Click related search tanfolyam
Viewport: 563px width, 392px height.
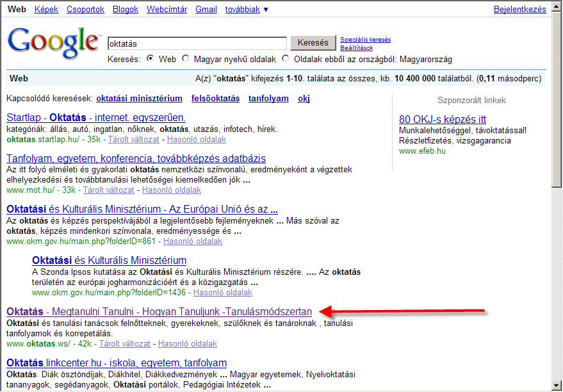pos(268,99)
